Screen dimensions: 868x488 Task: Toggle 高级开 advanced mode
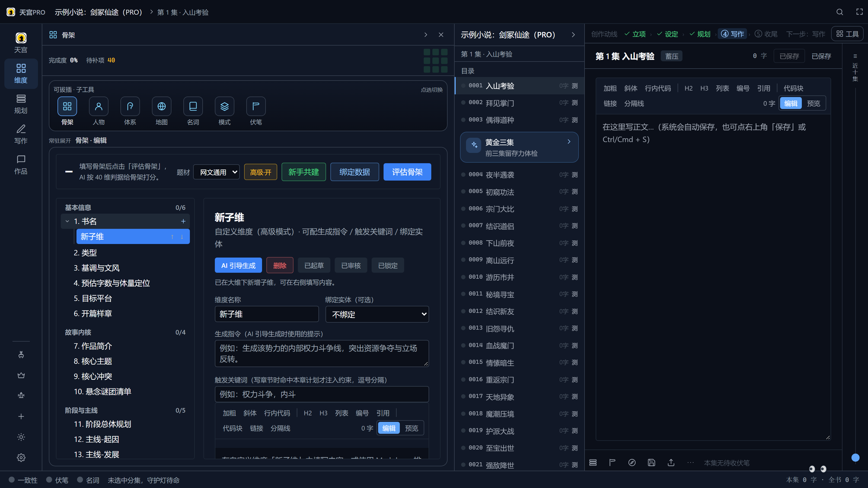point(260,172)
